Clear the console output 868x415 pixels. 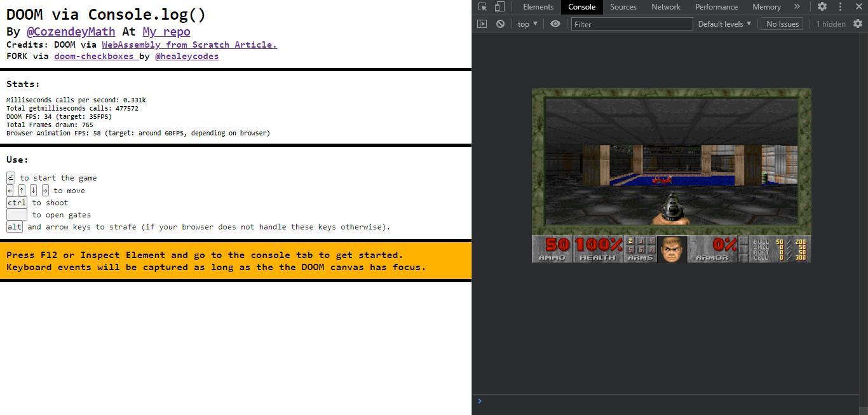pos(500,24)
